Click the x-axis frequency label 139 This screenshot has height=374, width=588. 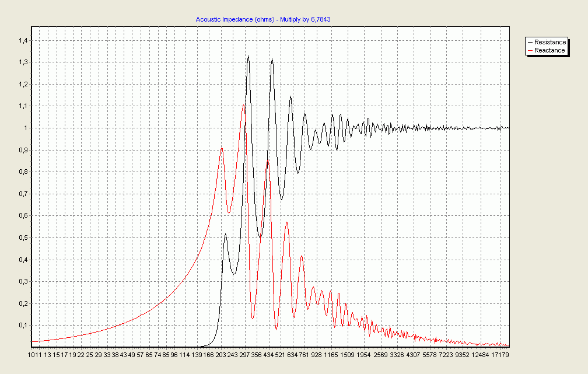[197, 355]
